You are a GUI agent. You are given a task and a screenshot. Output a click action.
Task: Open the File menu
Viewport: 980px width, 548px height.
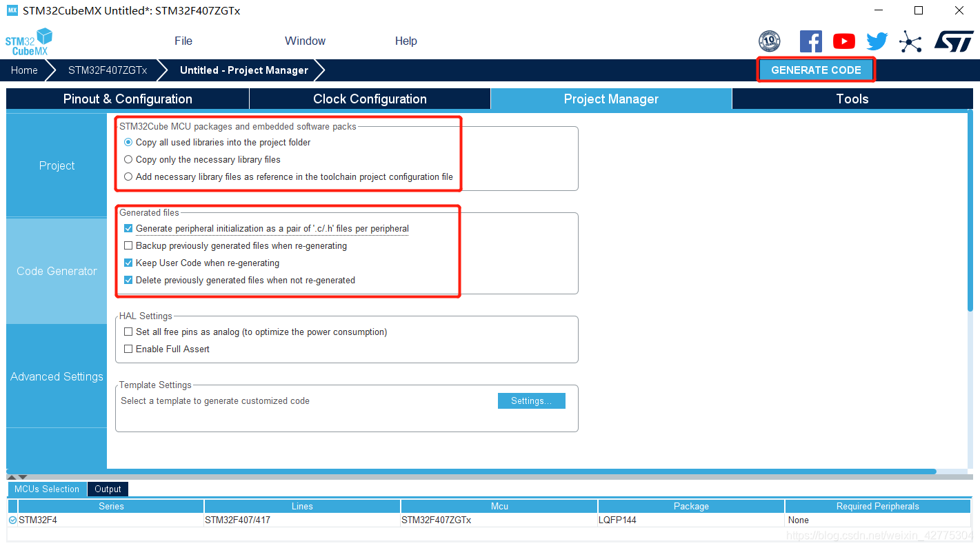tap(183, 41)
